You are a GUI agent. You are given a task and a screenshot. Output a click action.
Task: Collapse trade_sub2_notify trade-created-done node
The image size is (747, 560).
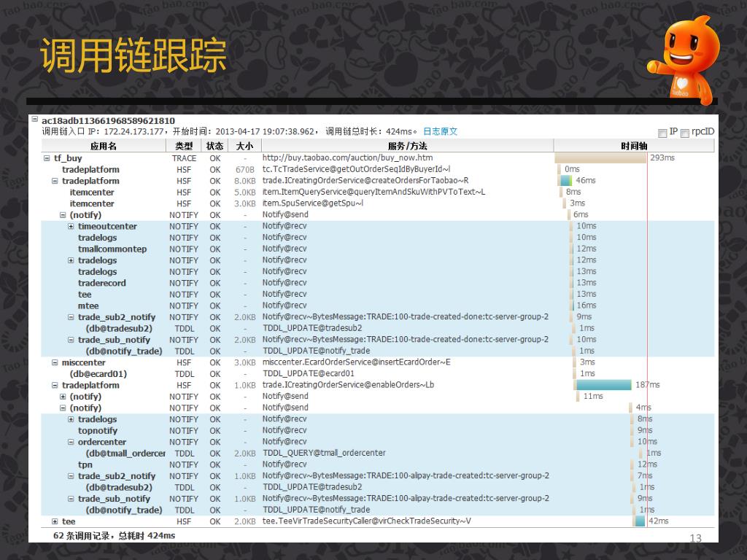tap(71, 317)
